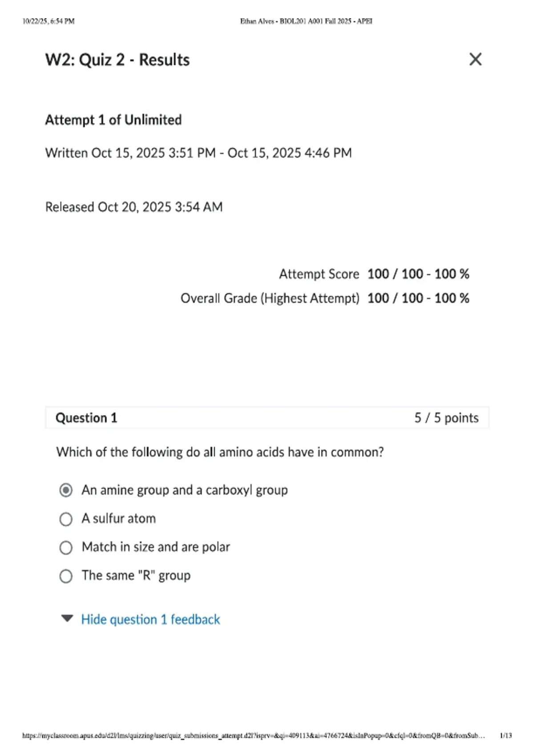The width and height of the screenshot is (534, 756).
Task: Click the Overall Grade (Highest Attempt) label
Action: (x=270, y=298)
